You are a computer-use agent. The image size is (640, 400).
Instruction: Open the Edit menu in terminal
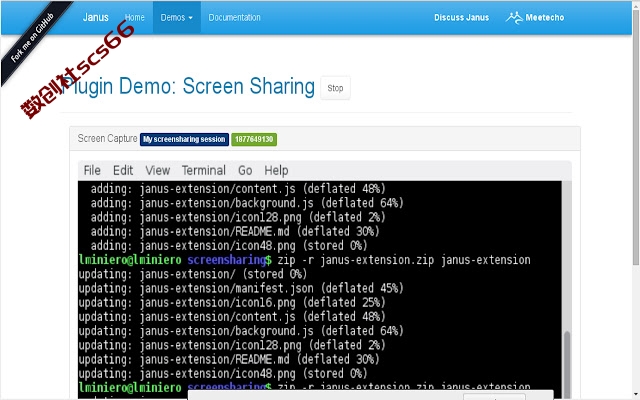pyautogui.click(x=123, y=170)
